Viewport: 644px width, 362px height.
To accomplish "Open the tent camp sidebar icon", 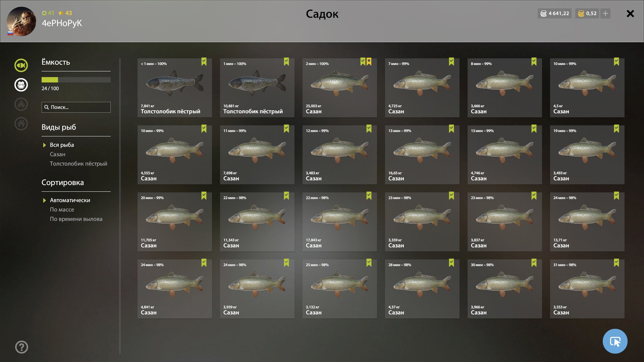I will click(21, 104).
